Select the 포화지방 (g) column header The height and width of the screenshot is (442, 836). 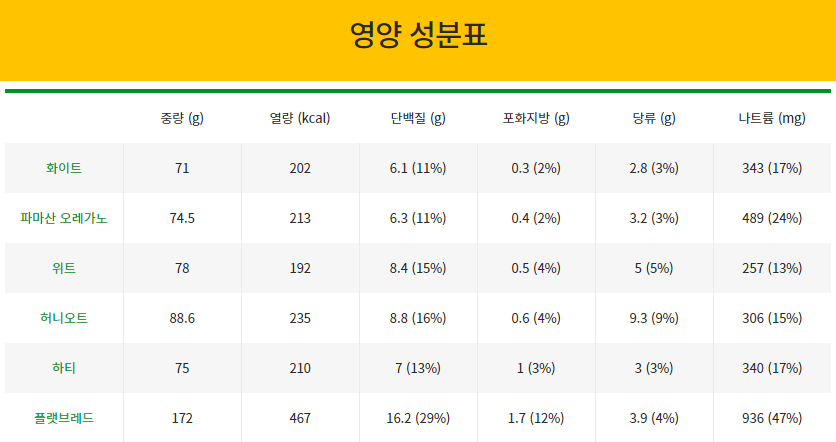[x=536, y=118]
